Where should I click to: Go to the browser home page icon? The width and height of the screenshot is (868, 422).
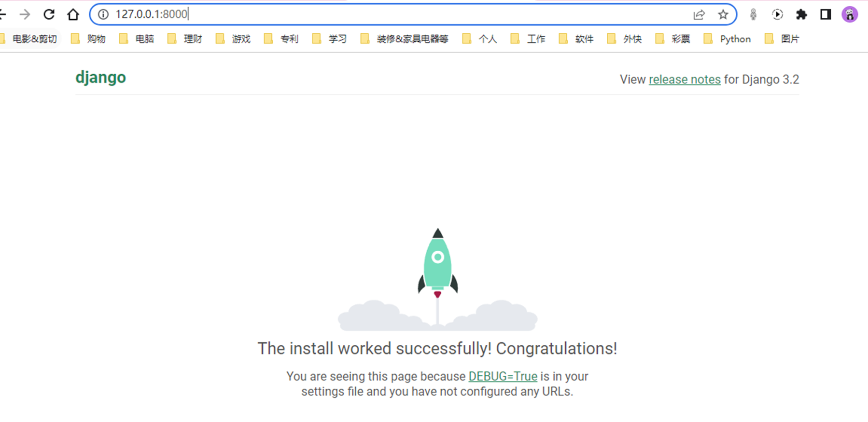point(73,14)
